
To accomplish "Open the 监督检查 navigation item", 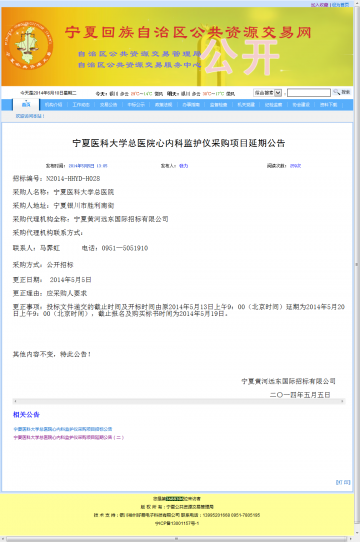I will point(219,105).
